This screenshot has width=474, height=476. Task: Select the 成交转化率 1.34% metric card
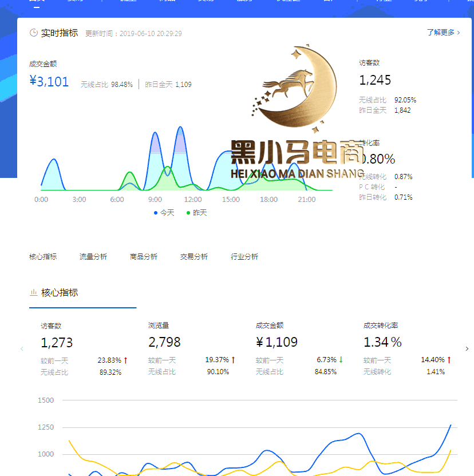pyautogui.click(x=407, y=349)
